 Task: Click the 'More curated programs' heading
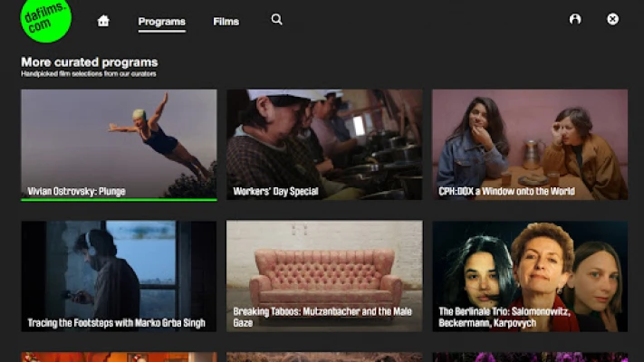(x=90, y=62)
